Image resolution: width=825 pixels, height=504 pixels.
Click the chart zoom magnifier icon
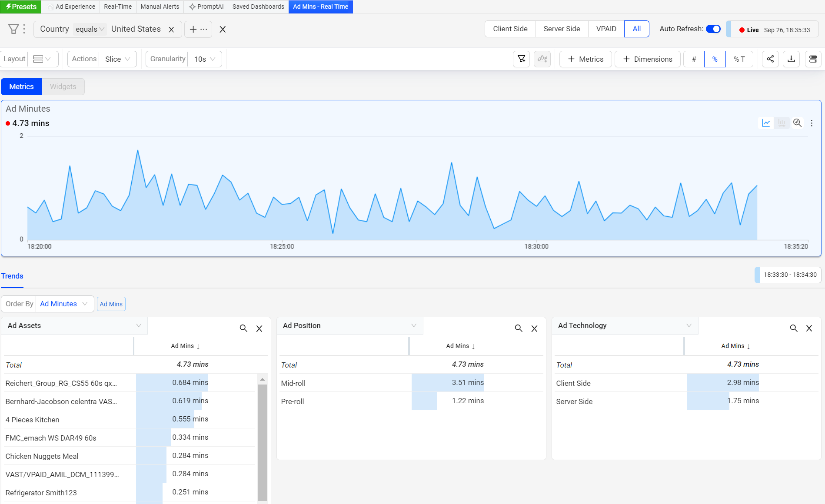coord(797,123)
